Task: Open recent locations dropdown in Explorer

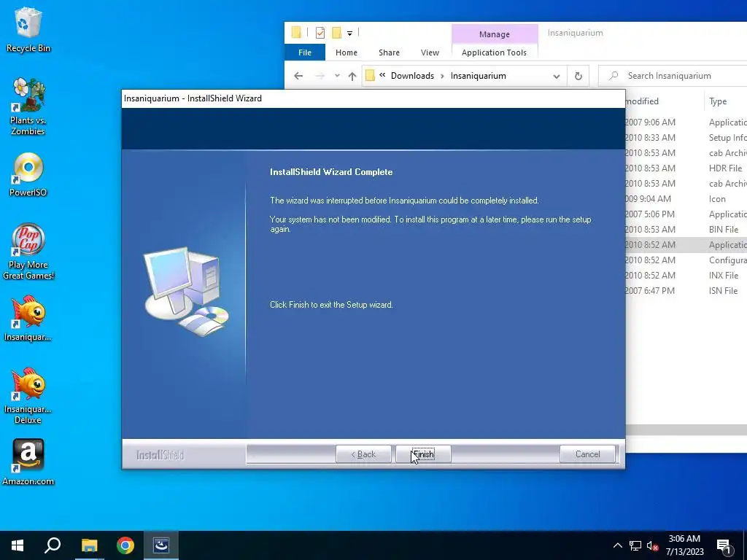Action: 337,76
